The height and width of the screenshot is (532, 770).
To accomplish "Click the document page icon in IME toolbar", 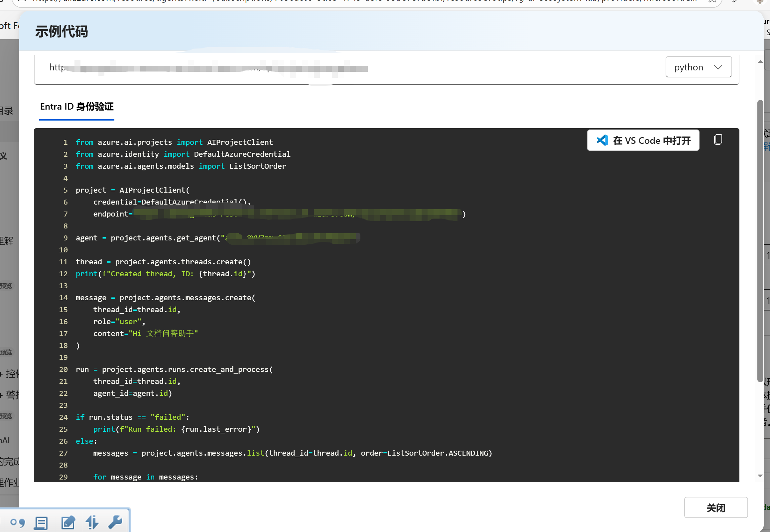I will [41, 523].
